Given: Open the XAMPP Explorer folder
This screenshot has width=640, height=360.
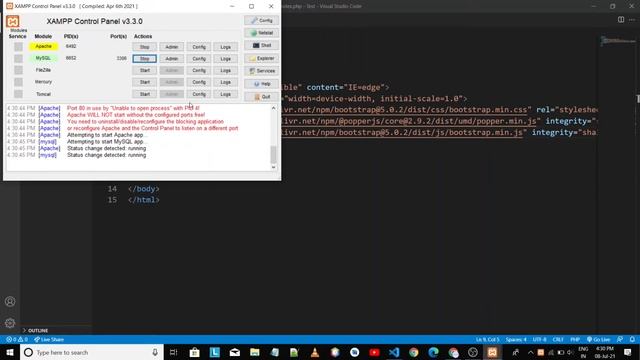Looking at the screenshot, I should [x=262, y=58].
